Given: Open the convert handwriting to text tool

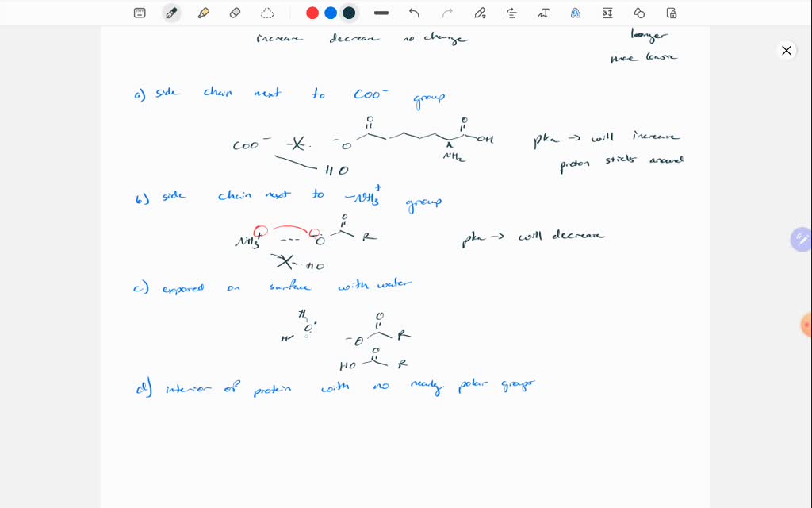Looking at the screenshot, I should tap(543, 13).
